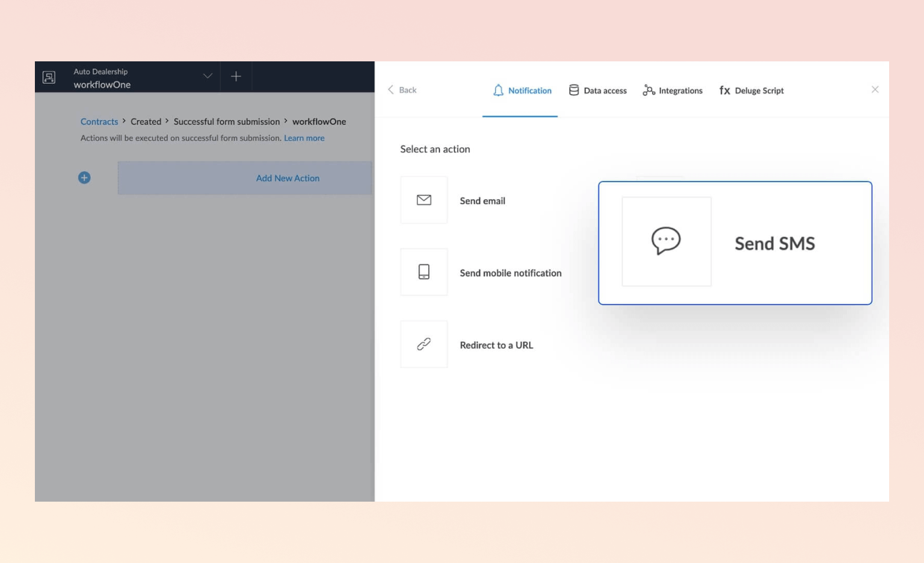The image size is (924, 563).
Task: Open the Integrations tab
Action: [x=673, y=90]
